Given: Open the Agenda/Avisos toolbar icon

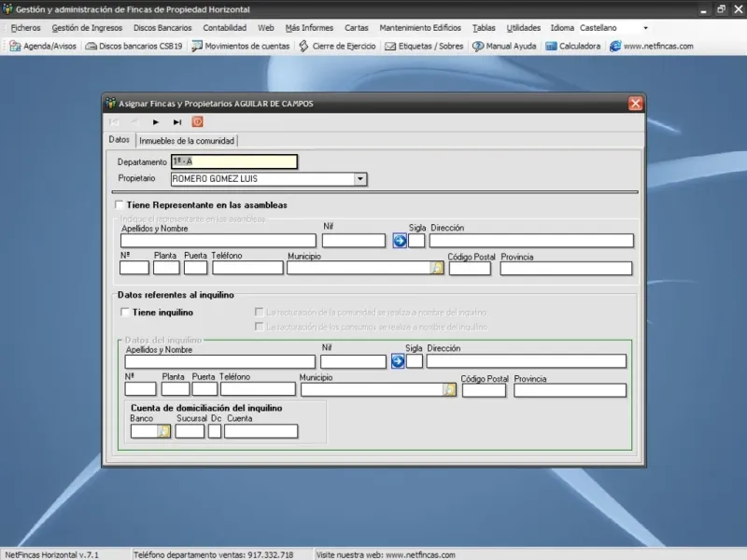Looking at the screenshot, I should point(15,46).
